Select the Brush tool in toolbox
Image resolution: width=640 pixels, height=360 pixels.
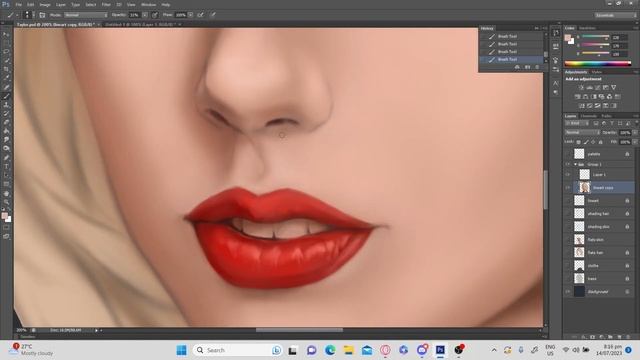(x=6, y=96)
